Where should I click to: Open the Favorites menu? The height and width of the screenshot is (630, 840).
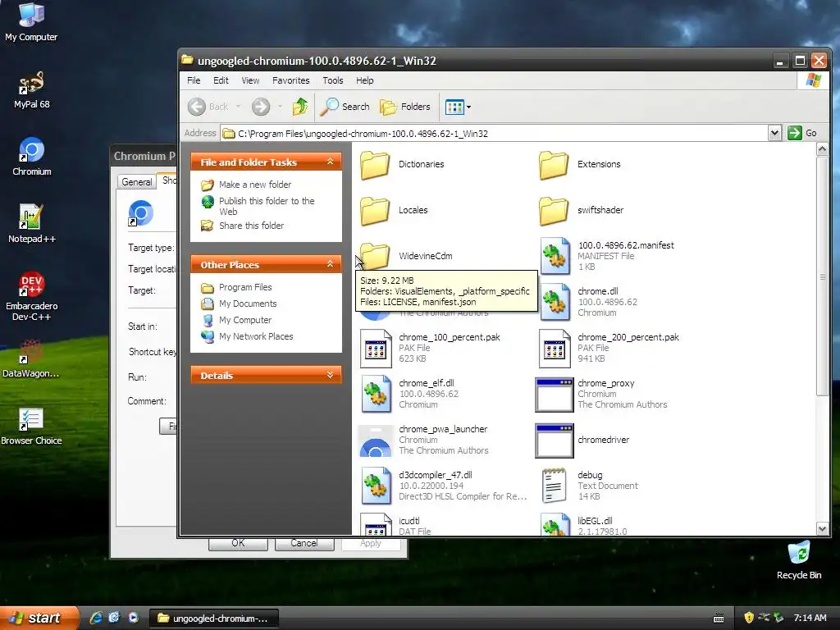click(291, 80)
